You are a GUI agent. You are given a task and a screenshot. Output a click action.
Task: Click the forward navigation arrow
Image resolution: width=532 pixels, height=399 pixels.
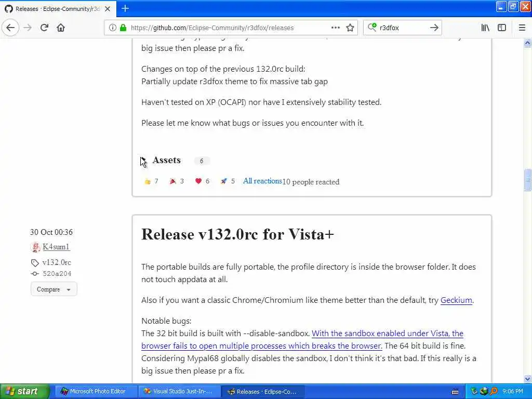[x=28, y=28]
